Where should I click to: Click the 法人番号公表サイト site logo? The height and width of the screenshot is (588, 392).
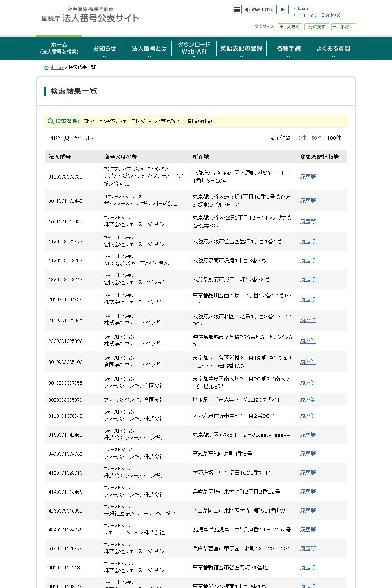point(90,15)
